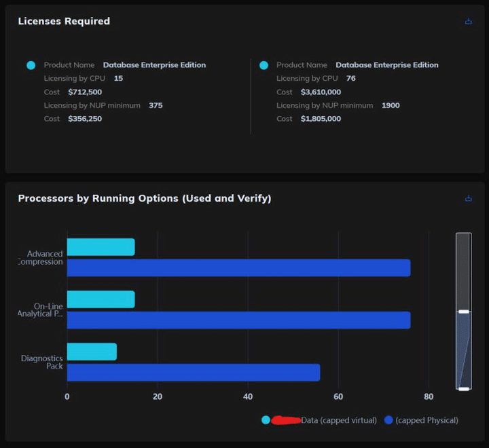This screenshot has width=489, height=448.
Task: Select the blue Advanced Compression bar
Action: pyautogui.click(x=238, y=268)
